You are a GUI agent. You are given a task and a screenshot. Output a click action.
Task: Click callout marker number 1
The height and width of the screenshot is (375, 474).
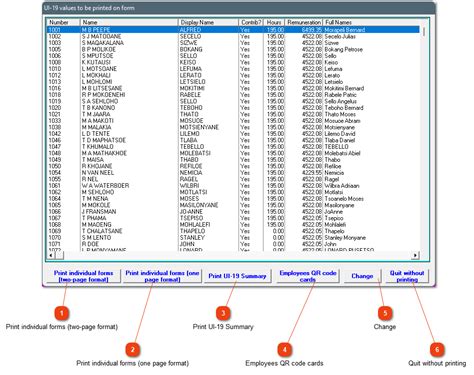coord(62,313)
